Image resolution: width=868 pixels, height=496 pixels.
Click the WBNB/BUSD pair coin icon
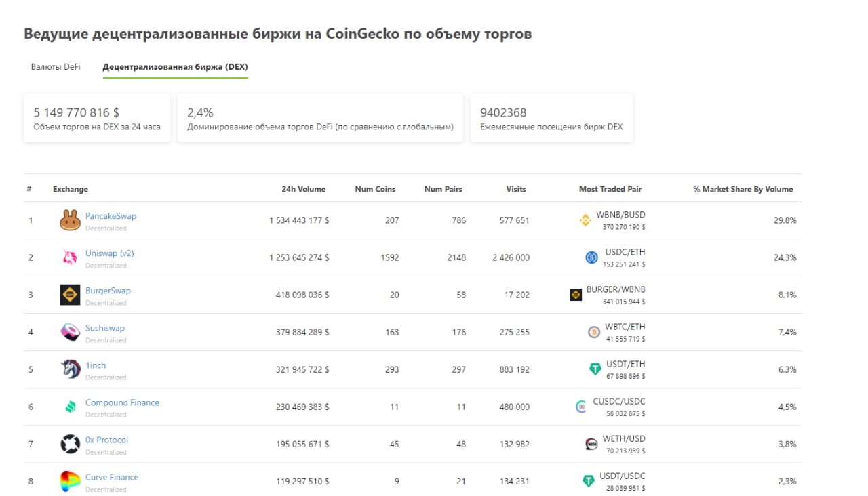(585, 220)
